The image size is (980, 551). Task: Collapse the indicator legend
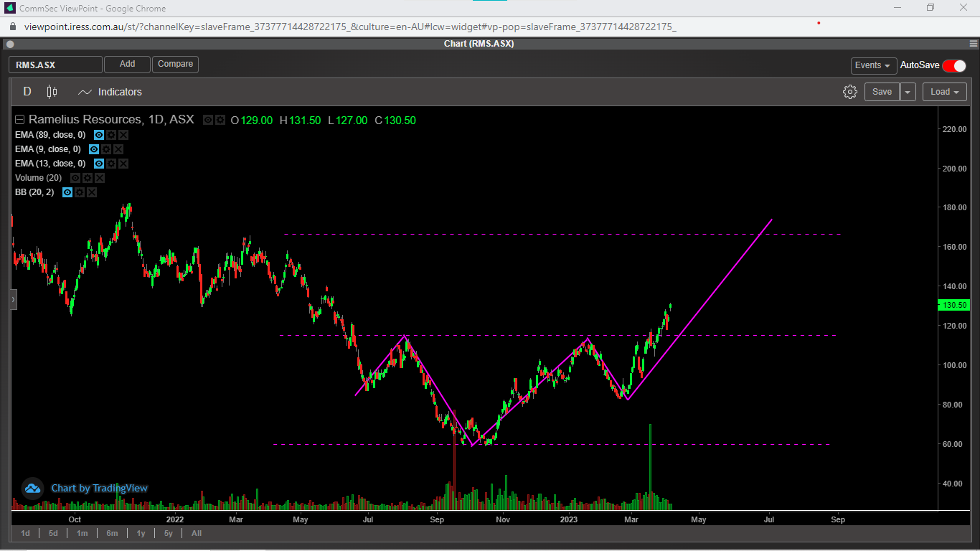point(19,120)
